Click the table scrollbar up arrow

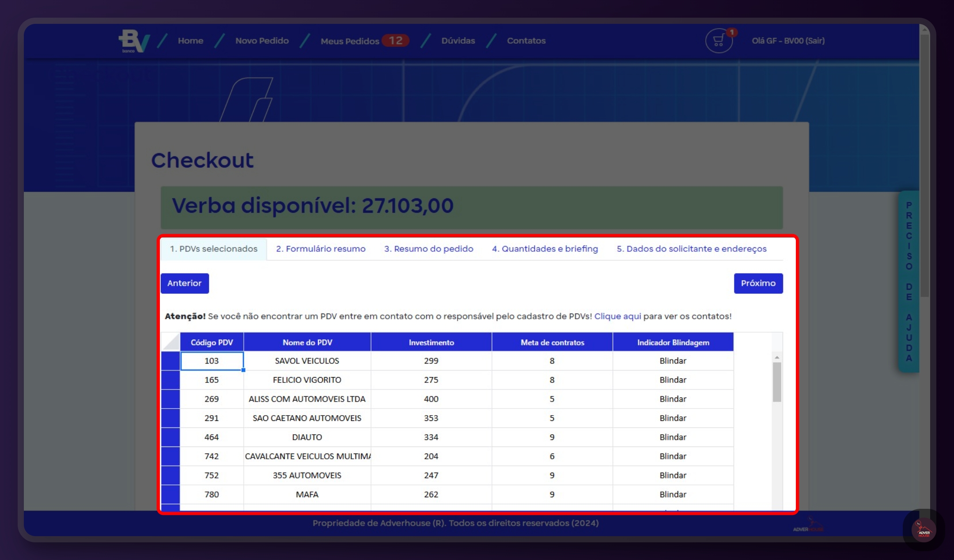[x=777, y=357]
